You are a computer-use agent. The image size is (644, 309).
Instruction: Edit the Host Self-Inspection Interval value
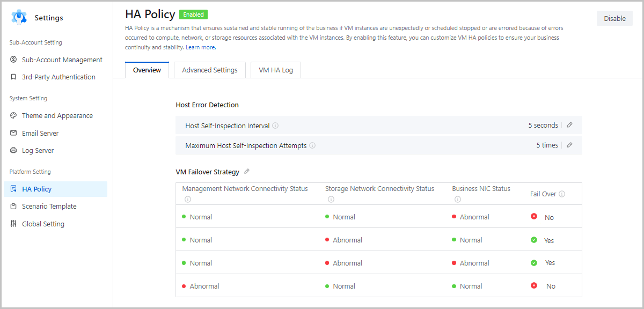coord(569,125)
